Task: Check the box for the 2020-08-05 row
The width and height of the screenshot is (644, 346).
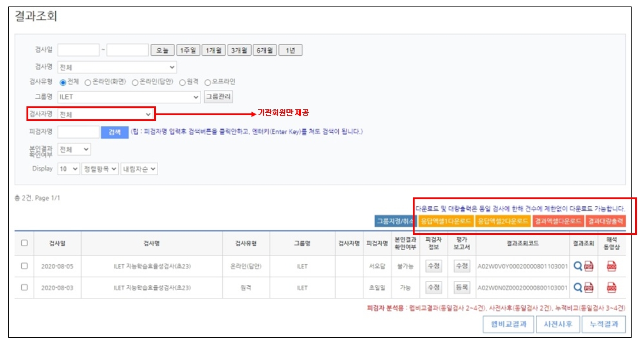Action: (x=24, y=266)
